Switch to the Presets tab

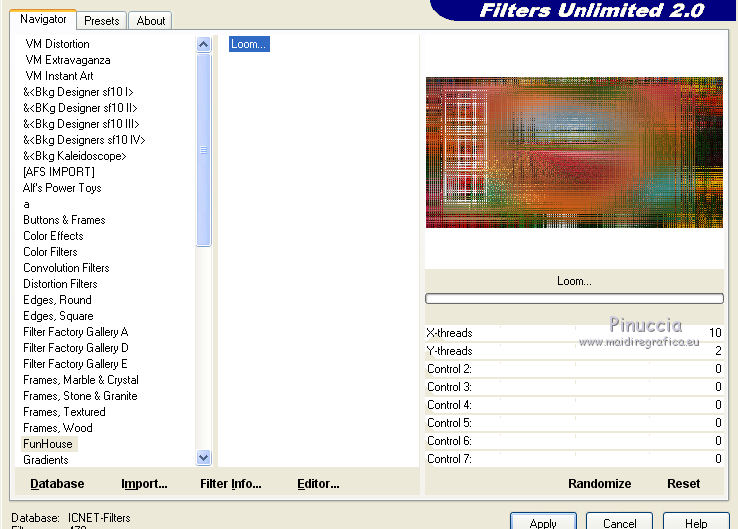pos(102,21)
